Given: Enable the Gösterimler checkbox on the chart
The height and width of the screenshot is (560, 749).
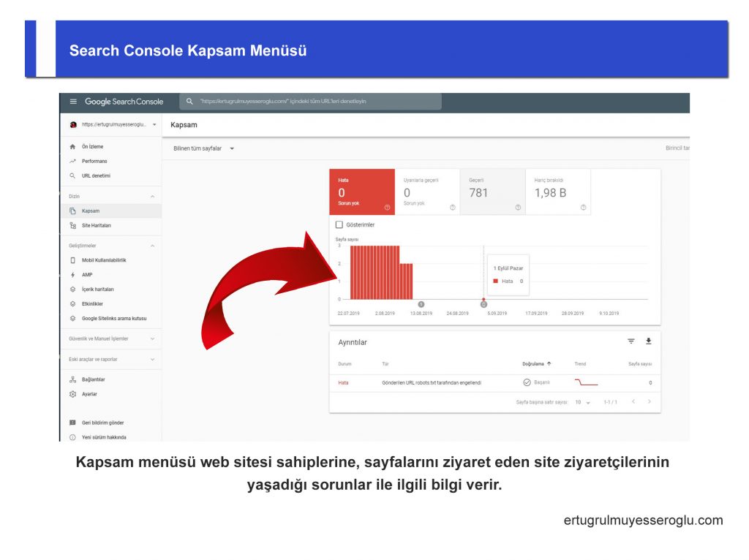Looking at the screenshot, I should point(338,225).
